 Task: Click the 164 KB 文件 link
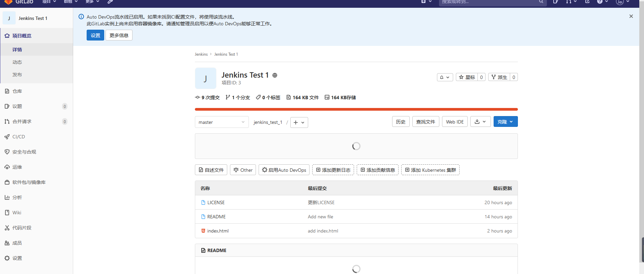(302, 98)
